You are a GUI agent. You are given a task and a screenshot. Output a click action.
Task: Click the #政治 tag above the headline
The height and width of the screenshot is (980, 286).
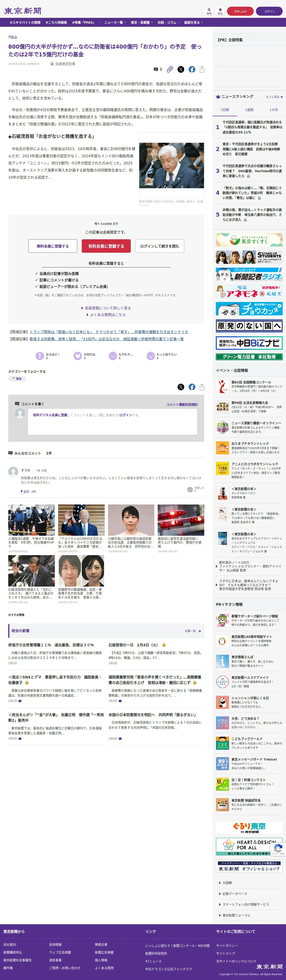(12, 37)
